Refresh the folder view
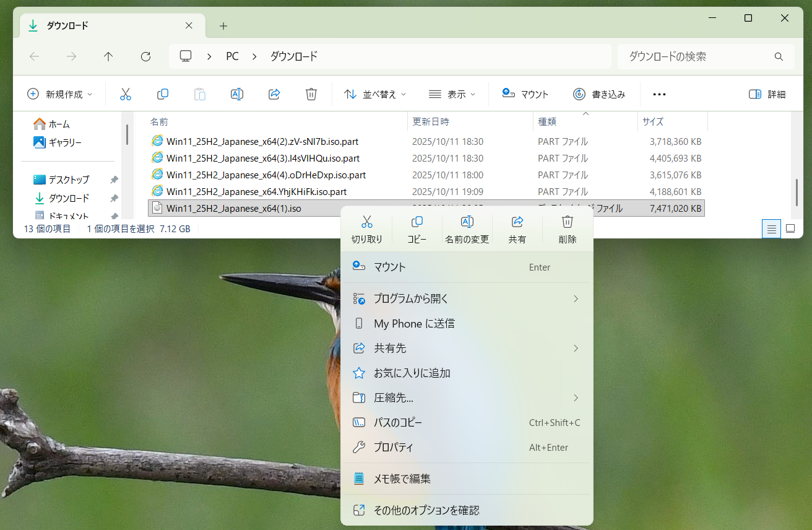 tap(145, 56)
